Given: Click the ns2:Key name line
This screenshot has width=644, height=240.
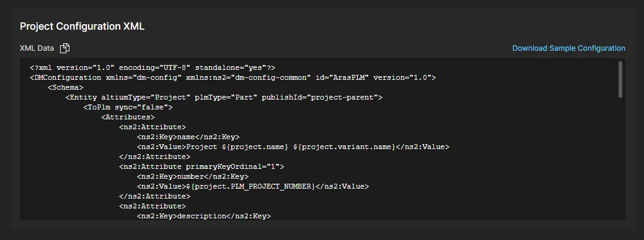Looking at the screenshot, I should click(188, 137).
